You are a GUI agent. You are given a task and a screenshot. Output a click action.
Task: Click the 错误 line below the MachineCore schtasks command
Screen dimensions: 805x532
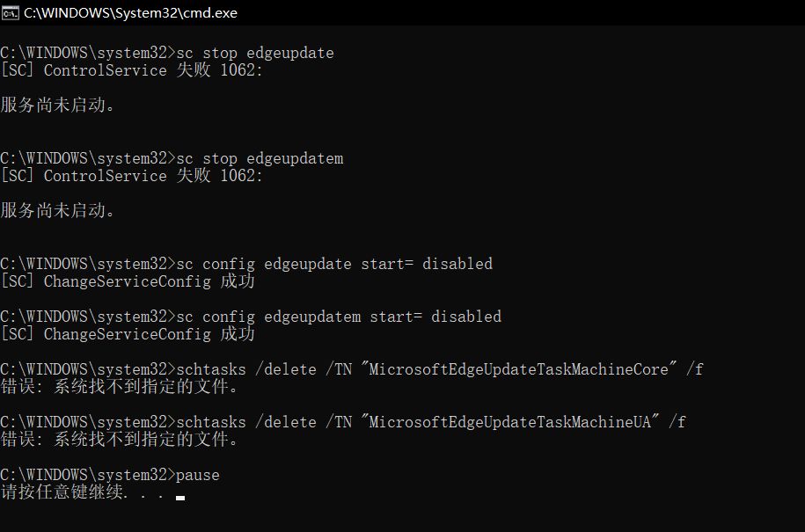pyautogui.click(x=120, y=387)
